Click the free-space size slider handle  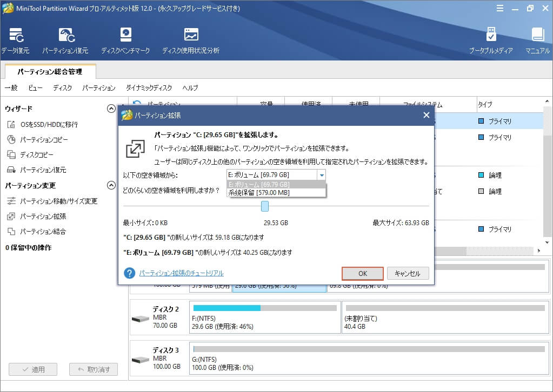click(265, 206)
